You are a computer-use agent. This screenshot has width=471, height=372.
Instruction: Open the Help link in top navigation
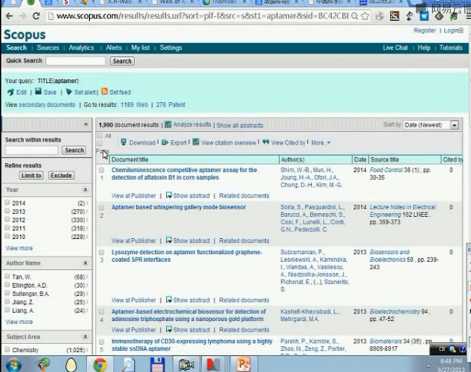click(x=424, y=48)
